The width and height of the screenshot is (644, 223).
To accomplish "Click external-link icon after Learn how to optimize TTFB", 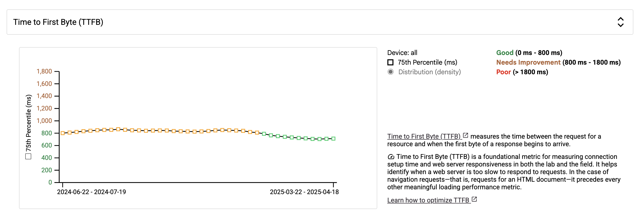I will coord(474,199).
